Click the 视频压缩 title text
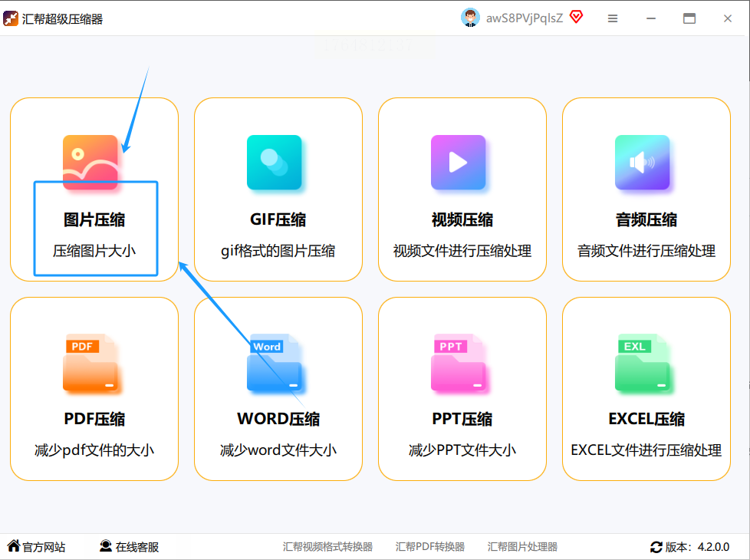This screenshot has width=750, height=560. pyautogui.click(x=462, y=219)
